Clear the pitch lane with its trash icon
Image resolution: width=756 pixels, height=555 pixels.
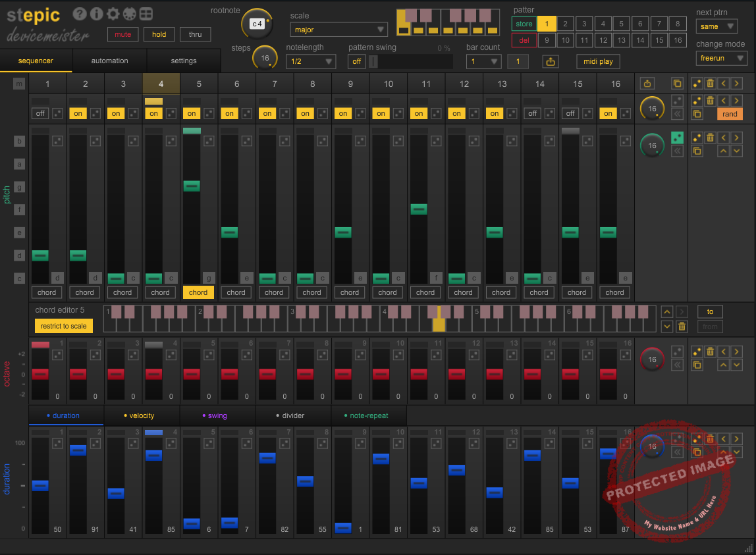[710, 138]
